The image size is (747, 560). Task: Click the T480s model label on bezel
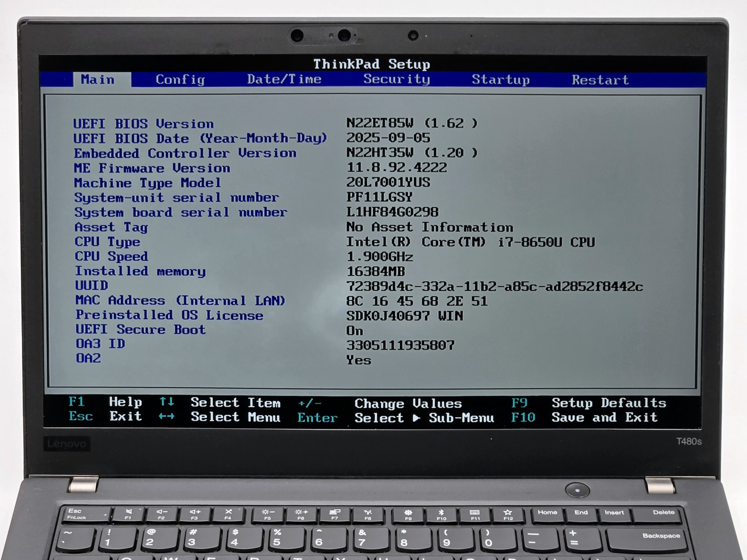689,441
